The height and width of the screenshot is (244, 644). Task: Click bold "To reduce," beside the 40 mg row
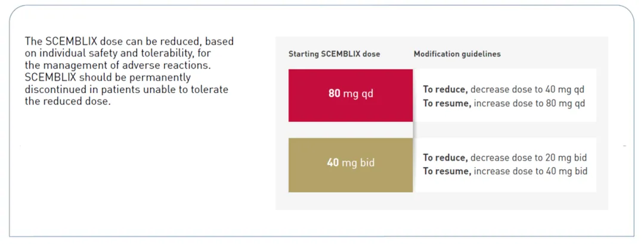[445, 158]
